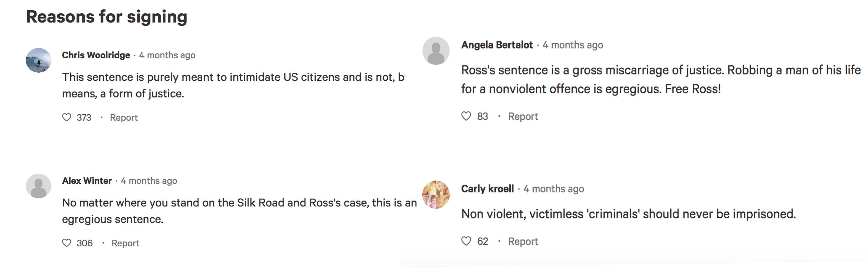Open Chris Woolridge's profile name
Image resolution: width=868 pixels, height=274 pixels.
pos(96,55)
